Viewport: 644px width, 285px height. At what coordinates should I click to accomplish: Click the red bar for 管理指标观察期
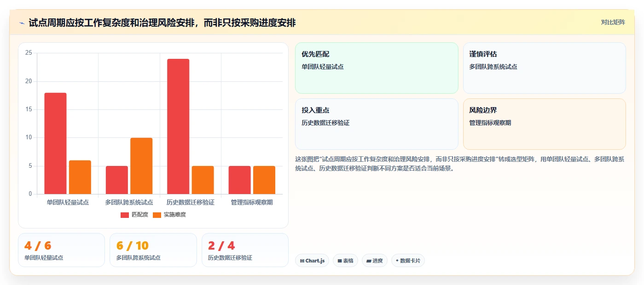click(x=240, y=180)
